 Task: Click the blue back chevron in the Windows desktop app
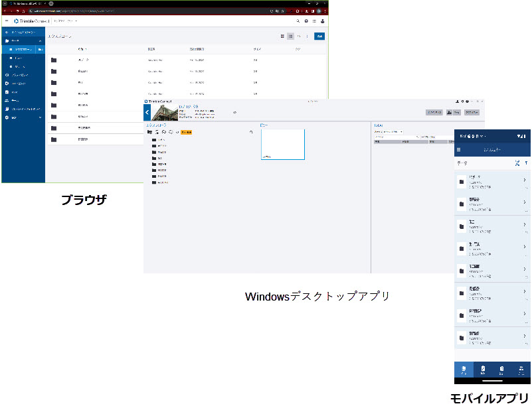147,112
